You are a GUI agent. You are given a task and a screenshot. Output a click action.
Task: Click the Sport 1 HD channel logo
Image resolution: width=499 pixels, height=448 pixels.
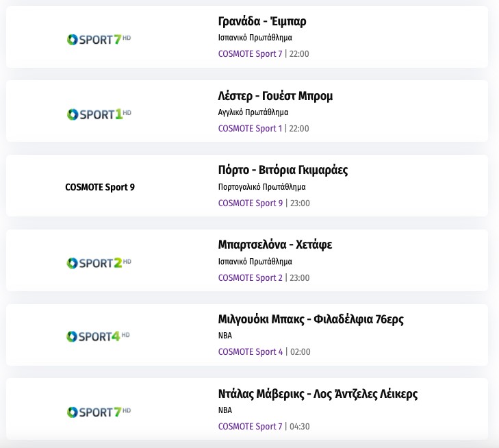[x=99, y=114]
